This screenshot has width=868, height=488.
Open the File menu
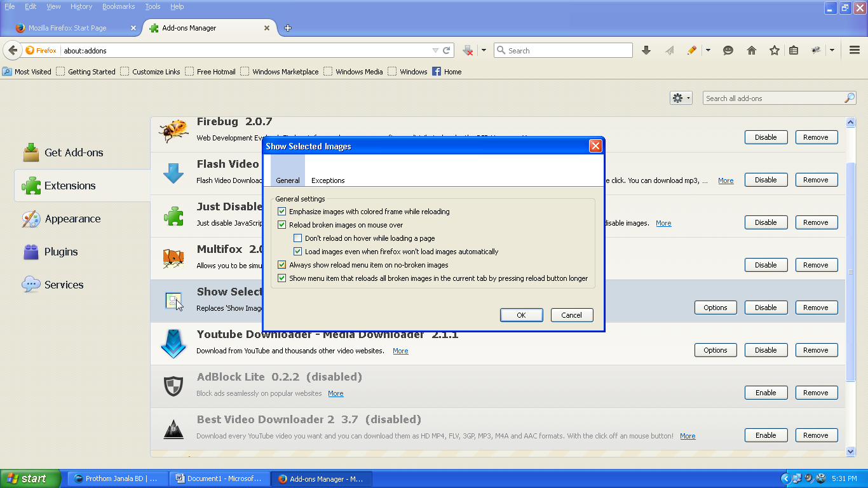[x=10, y=6]
